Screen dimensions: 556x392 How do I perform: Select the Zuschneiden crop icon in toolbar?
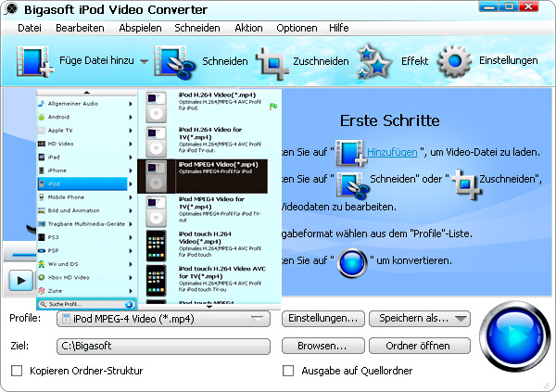tap(272, 63)
